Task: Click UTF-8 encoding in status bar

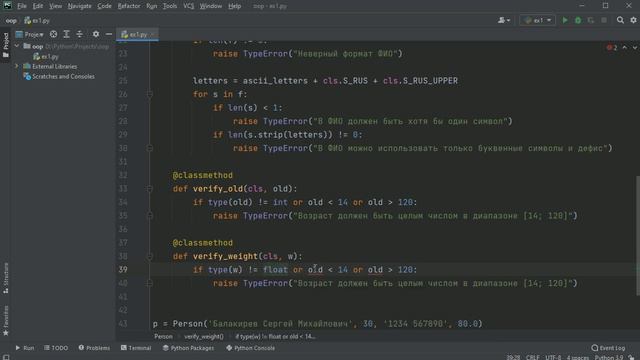Action: coord(553,357)
